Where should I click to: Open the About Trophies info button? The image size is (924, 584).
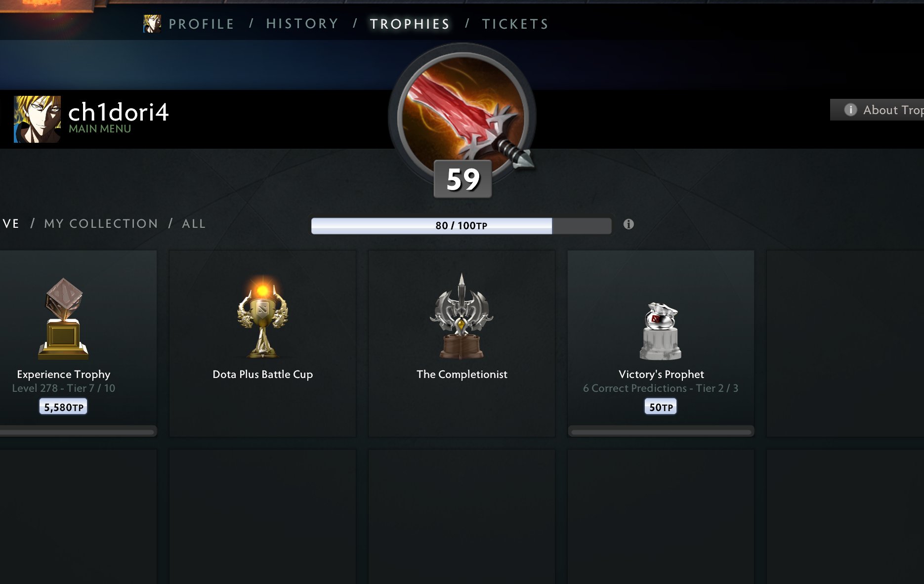(x=878, y=110)
